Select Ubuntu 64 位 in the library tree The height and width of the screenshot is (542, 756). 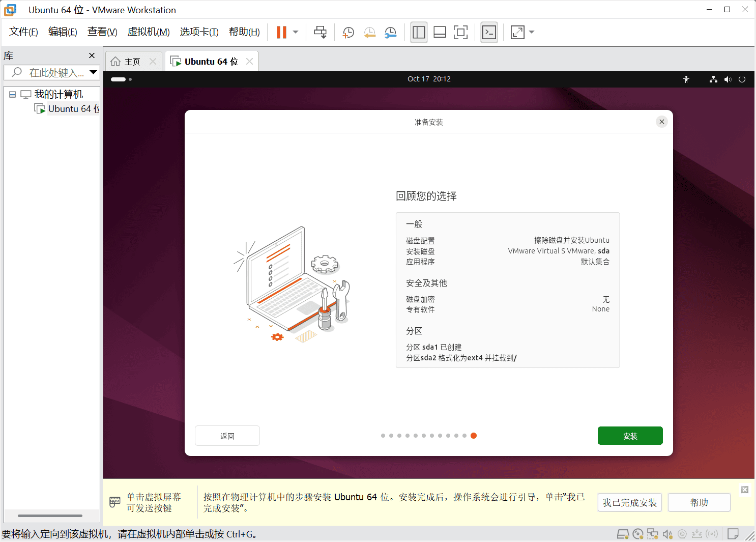tap(73, 109)
